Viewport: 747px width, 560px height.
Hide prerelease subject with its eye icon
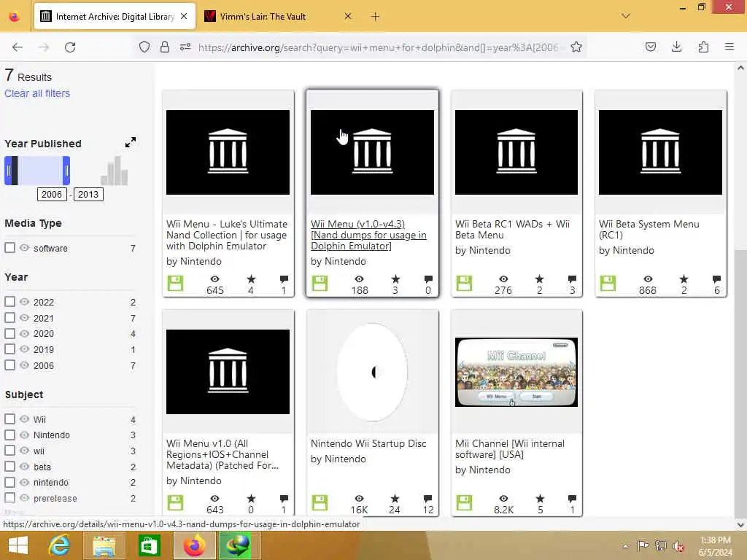(24, 497)
